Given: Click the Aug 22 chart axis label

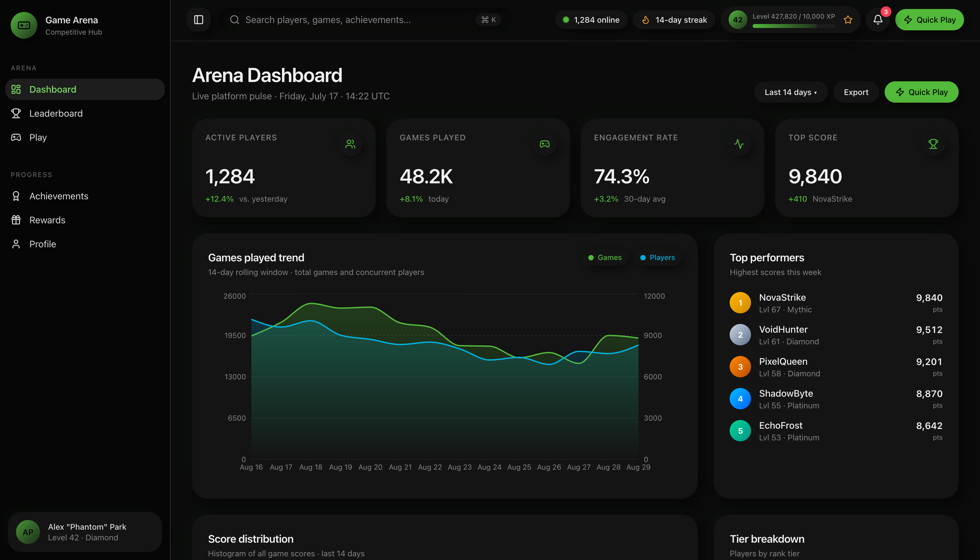Looking at the screenshot, I should [x=430, y=467].
